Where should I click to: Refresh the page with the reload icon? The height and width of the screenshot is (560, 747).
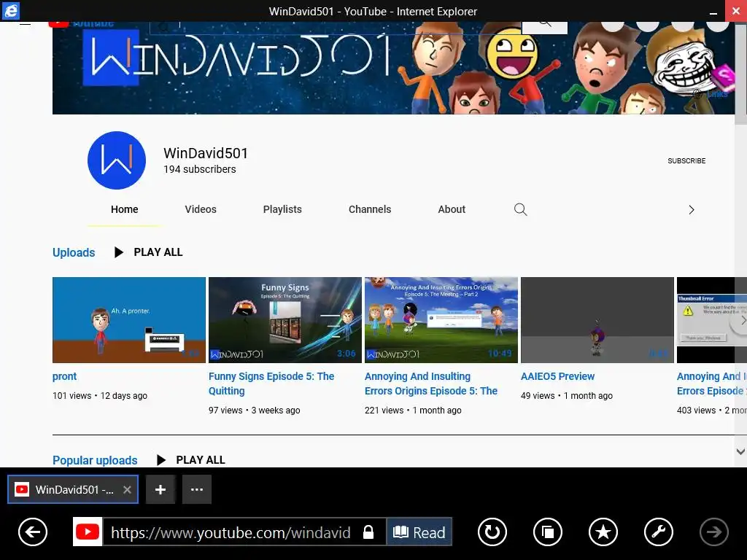pos(492,532)
